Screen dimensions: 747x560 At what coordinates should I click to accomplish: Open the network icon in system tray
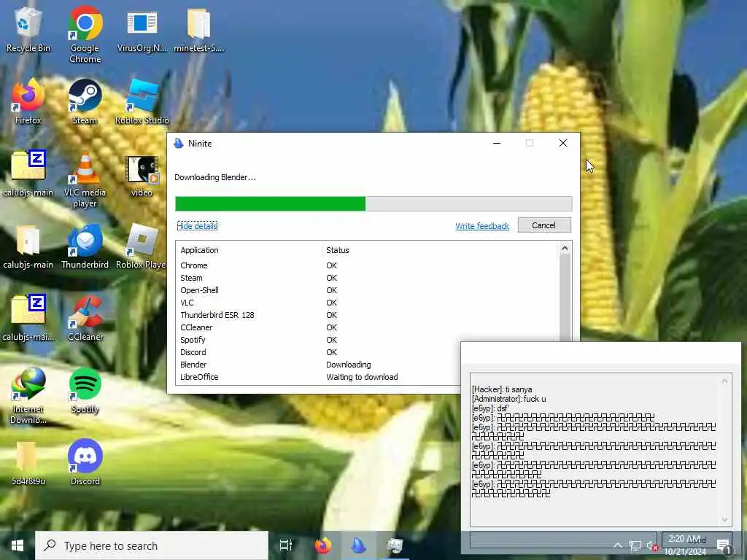click(635, 545)
